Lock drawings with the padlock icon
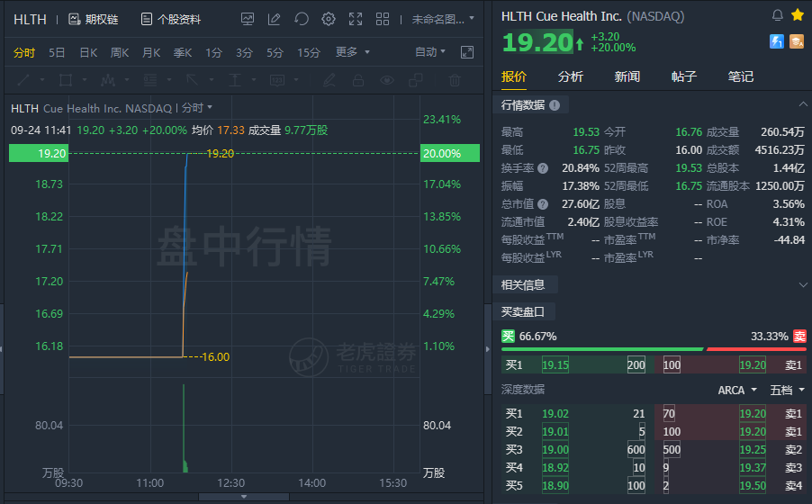 pos(358,80)
